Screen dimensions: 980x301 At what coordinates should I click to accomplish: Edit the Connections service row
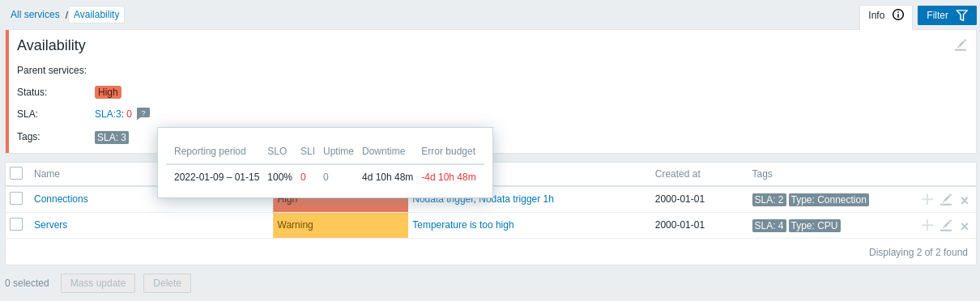point(946,200)
